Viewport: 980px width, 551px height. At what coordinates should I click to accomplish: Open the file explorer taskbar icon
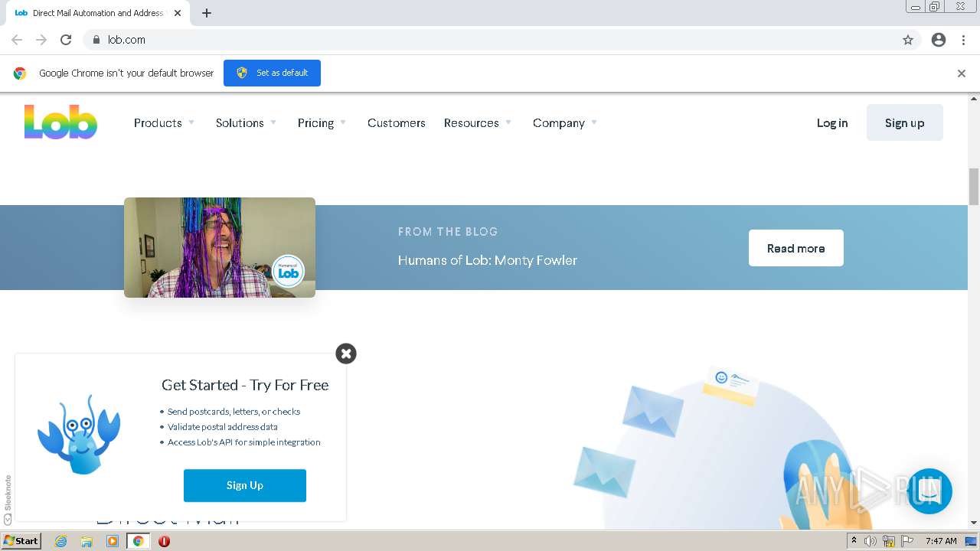(87, 541)
